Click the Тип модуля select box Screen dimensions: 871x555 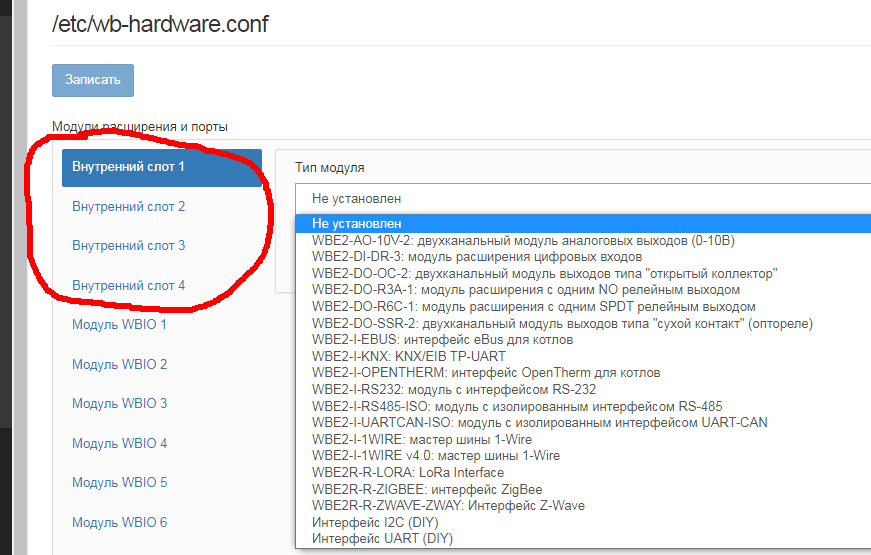[583, 198]
